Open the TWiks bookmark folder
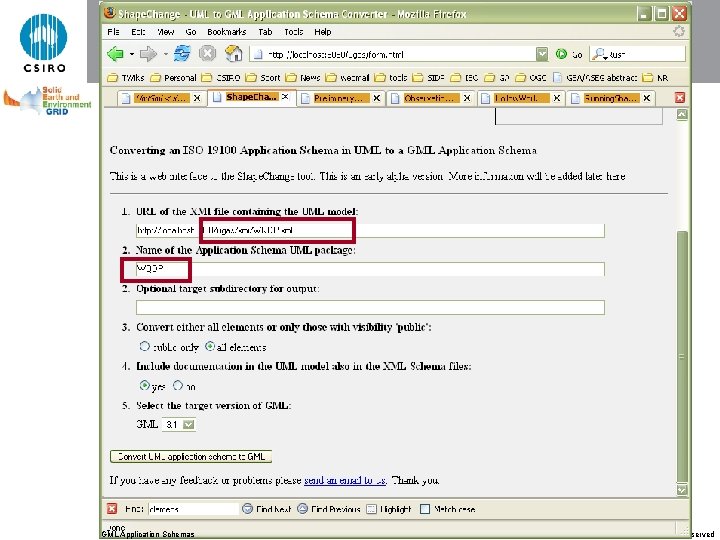Viewport: 720px width, 540px height. pyautogui.click(x=126, y=78)
